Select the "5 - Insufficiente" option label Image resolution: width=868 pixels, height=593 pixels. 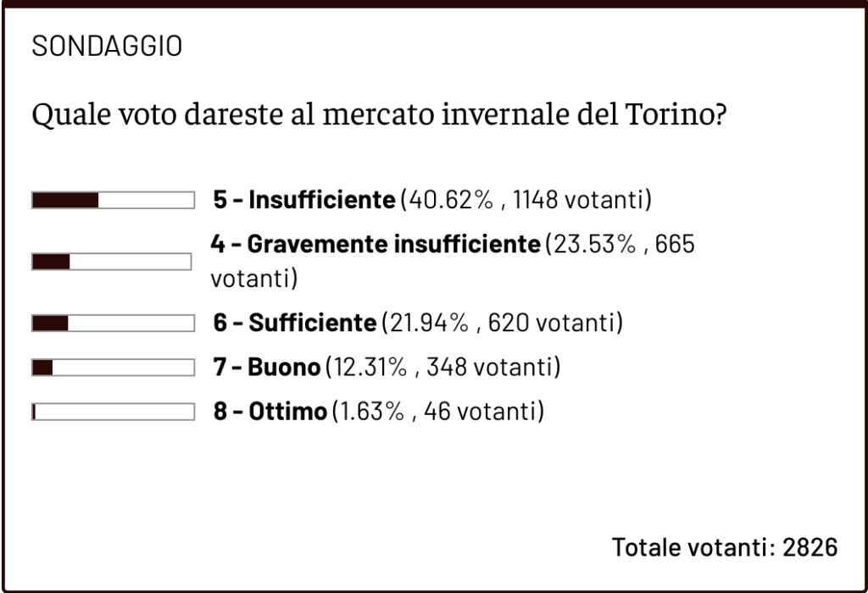click(x=303, y=201)
